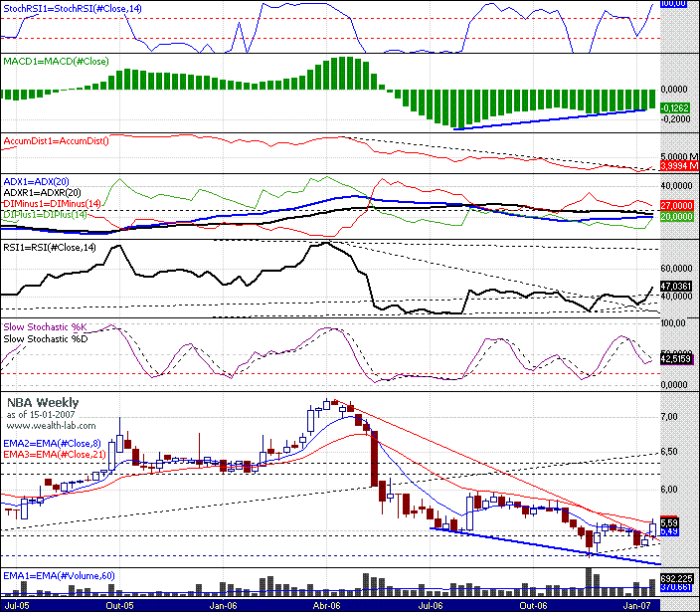Click the DIMinus value tag 27,0000

coord(676,205)
